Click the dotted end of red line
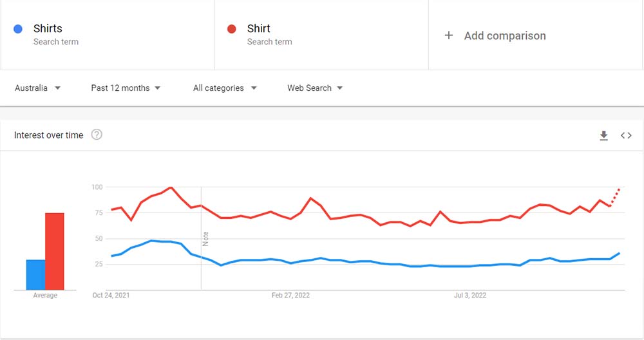This screenshot has width=644, height=340. coord(615,197)
